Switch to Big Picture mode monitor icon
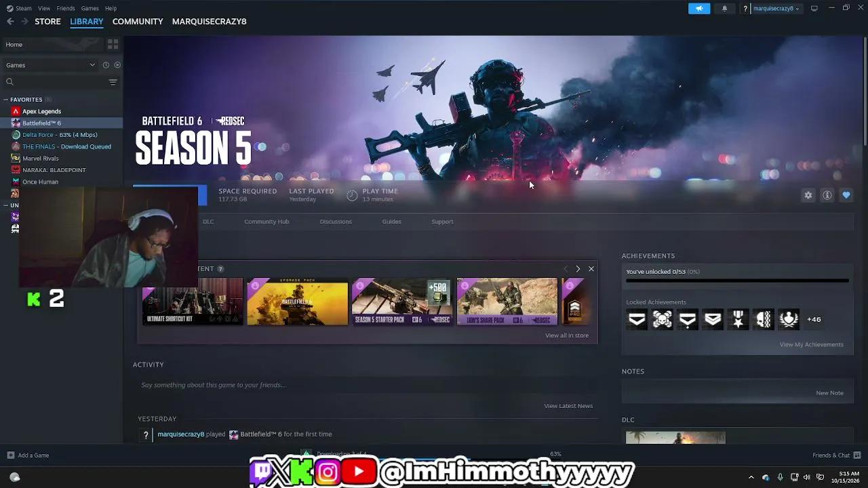This screenshot has width=868, height=488. click(814, 8)
